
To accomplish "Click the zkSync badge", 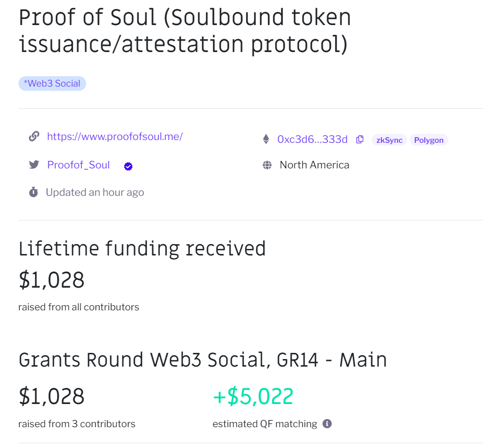I will click(x=389, y=140).
